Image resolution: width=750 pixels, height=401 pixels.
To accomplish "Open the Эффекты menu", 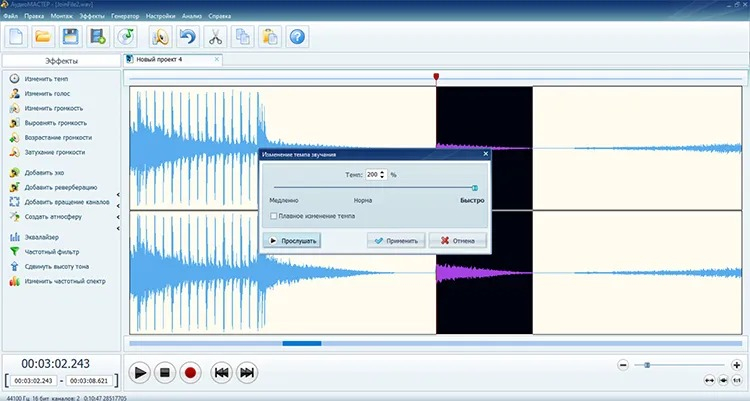I will pos(92,16).
